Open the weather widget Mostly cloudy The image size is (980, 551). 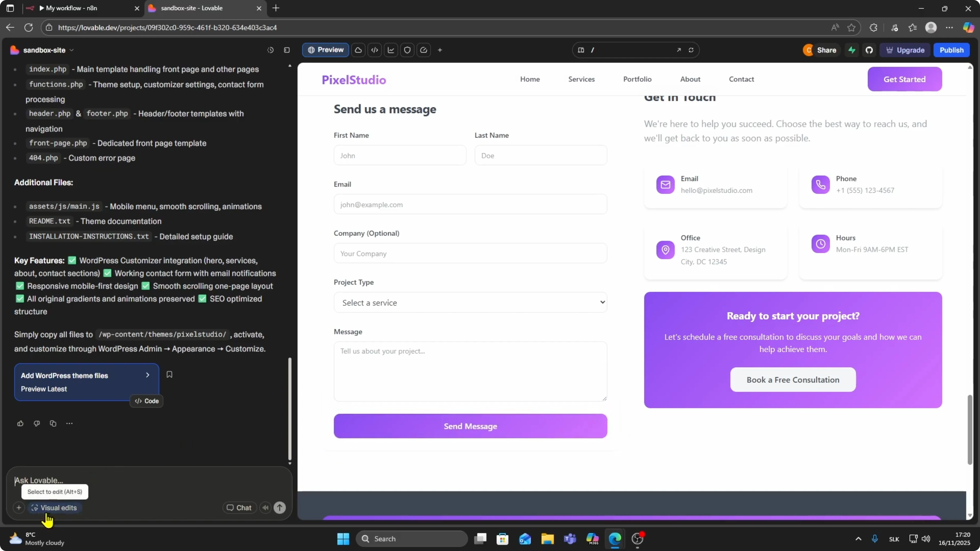(36, 539)
